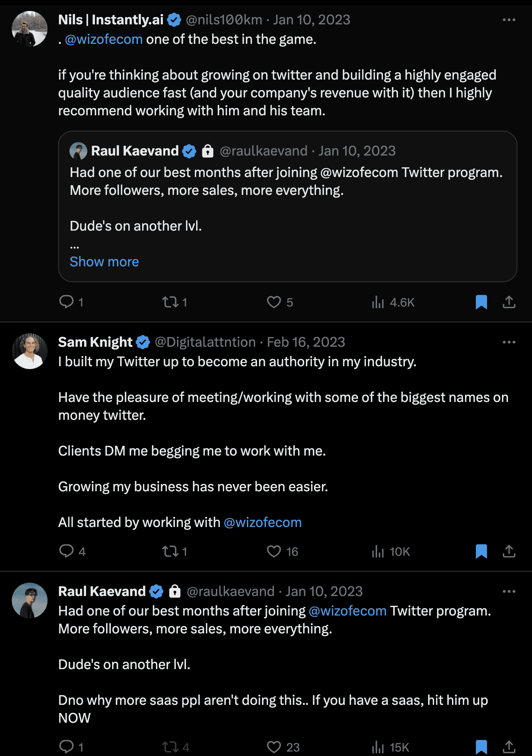Reply to Sam Knight's tweet
Viewport: 532px width, 756px height.
click(x=67, y=551)
